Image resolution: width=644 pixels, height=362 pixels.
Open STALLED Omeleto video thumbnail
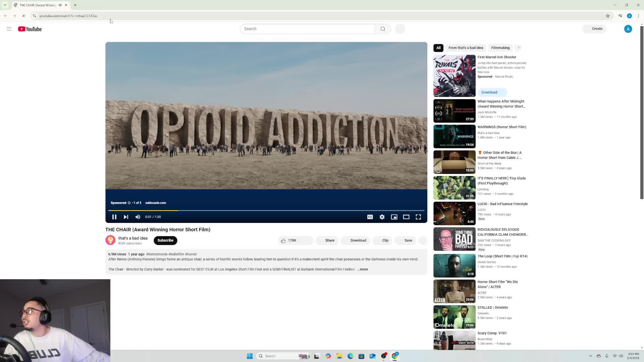tap(454, 317)
